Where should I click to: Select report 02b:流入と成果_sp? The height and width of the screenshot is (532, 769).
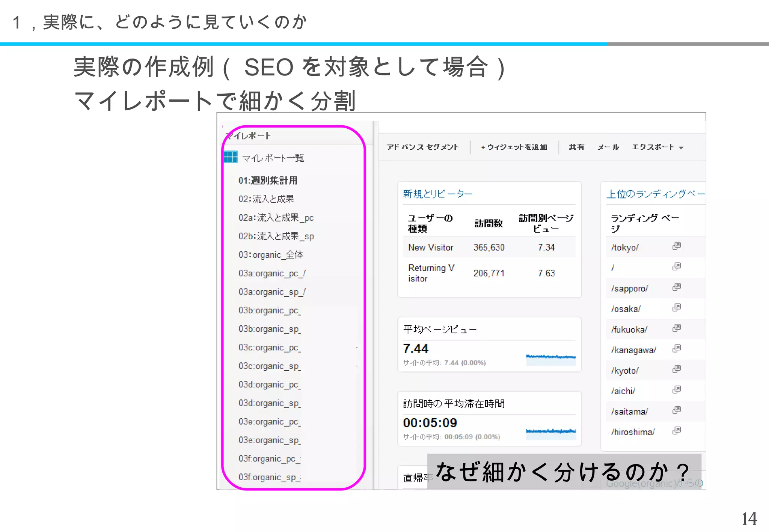(276, 236)
